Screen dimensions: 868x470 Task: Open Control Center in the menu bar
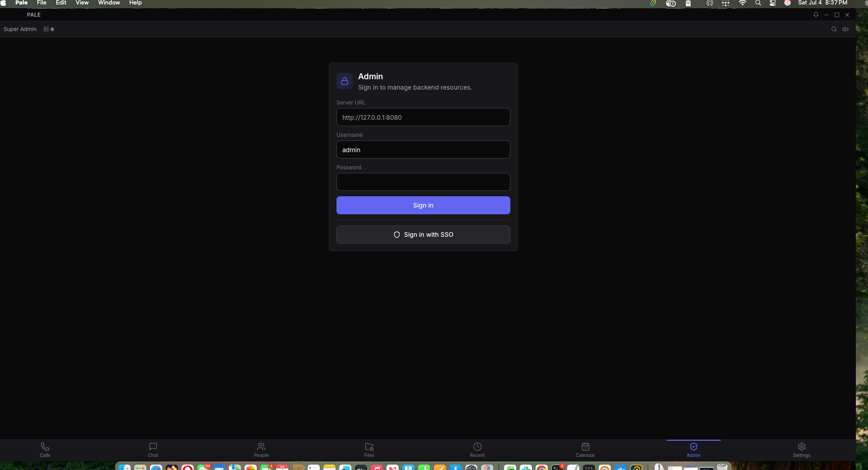click(x=773, y=3)
